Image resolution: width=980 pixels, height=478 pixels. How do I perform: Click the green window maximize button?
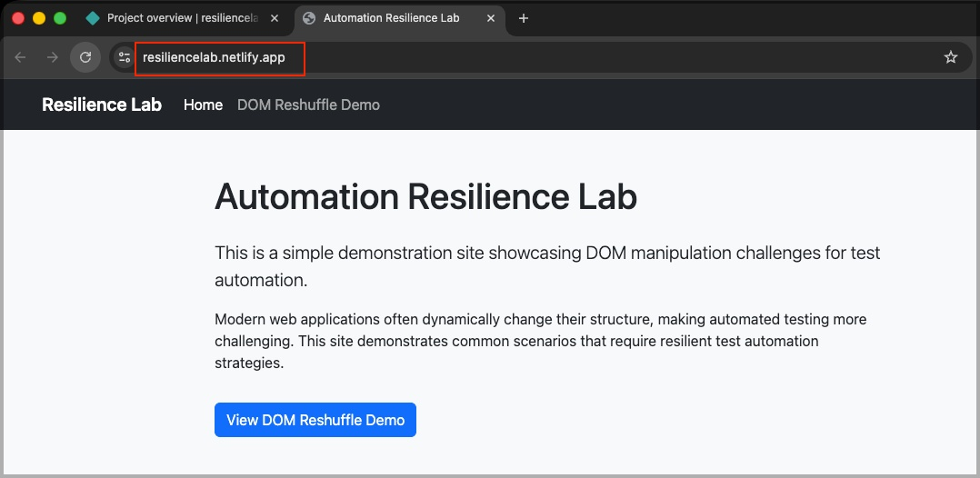[x=60, y=18]
